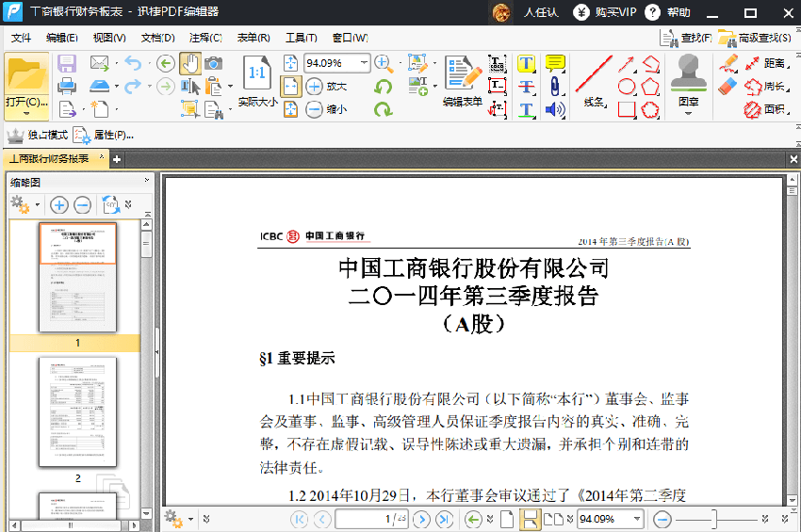Redo the last action
The width and height of the screenshot is (801, 532).
(x=133, y=86)
